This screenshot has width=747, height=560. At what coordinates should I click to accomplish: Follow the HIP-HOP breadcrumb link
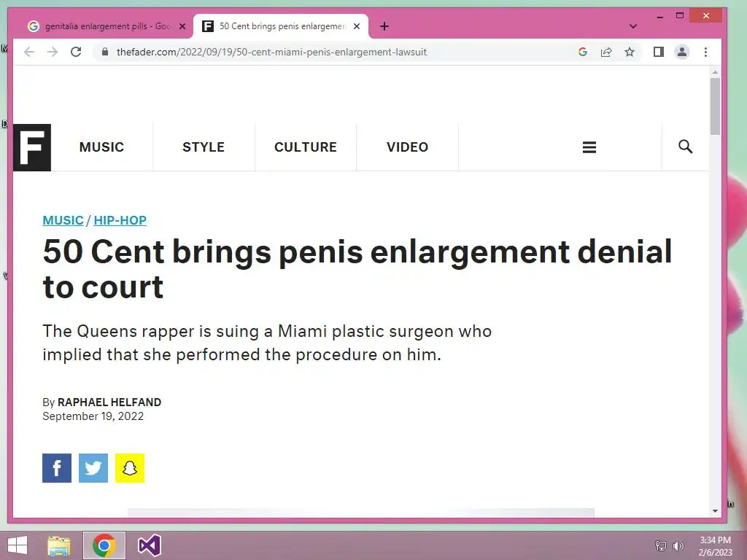tap(120, 220)
